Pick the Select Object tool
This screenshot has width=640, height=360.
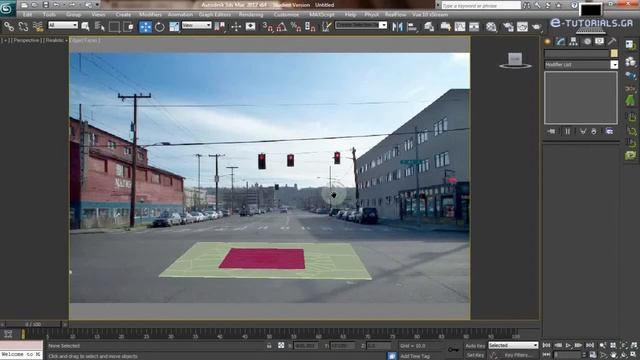[85, 27]
